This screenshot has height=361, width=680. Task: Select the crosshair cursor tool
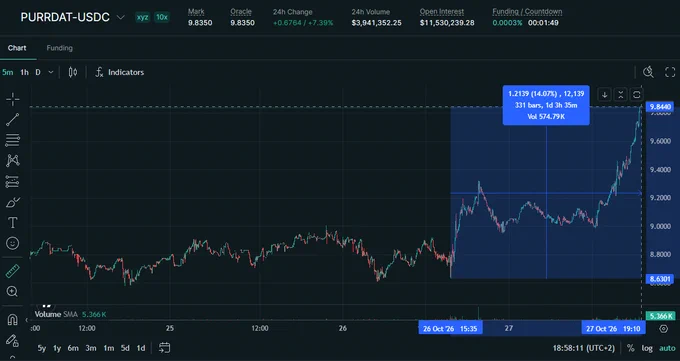(13, 99)
